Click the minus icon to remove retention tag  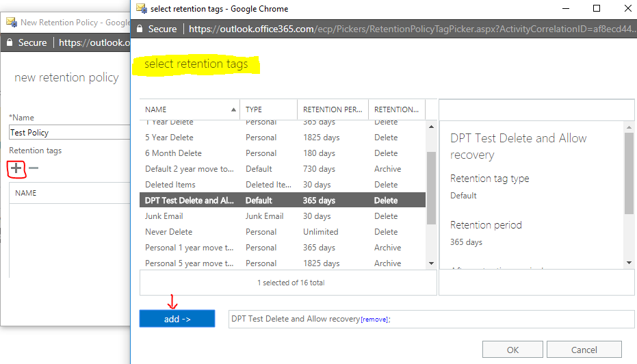(34, 168)
